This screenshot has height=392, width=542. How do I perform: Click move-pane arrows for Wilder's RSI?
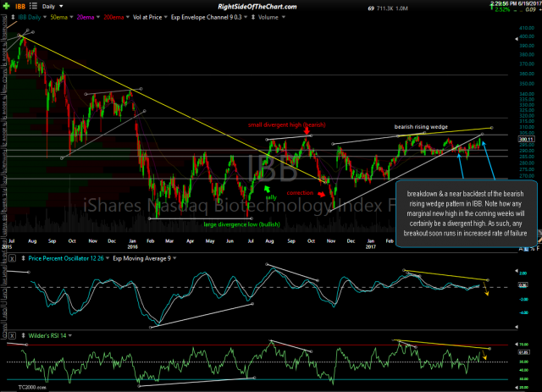coord(23,335)
